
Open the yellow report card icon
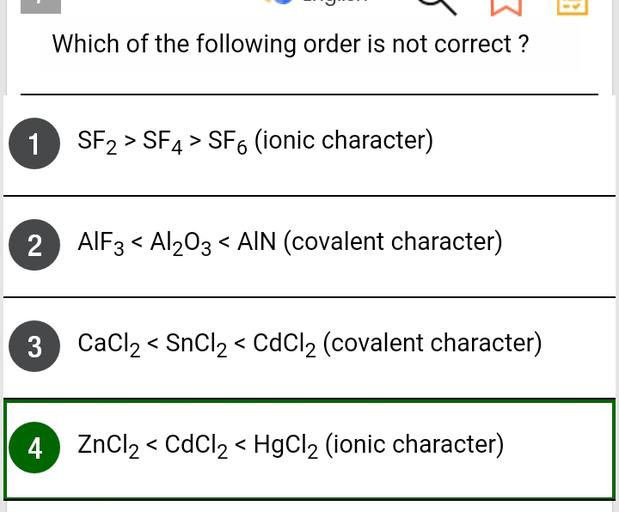pyautogui.click(x=572, y=5)
